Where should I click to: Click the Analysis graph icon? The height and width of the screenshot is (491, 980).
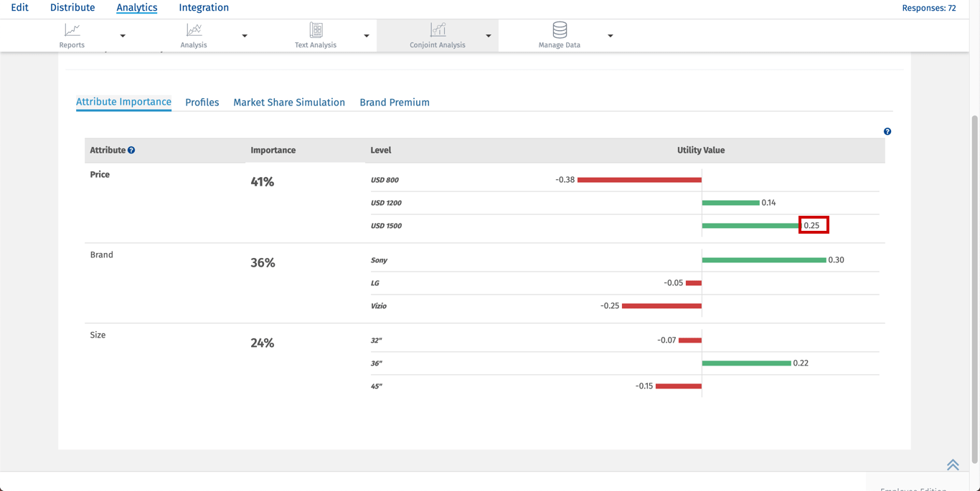(x=194, y=30)
